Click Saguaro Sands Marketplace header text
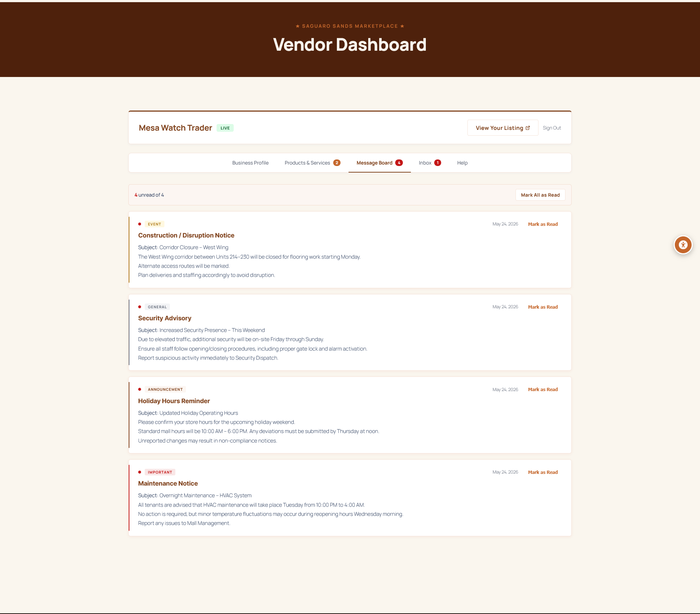The width and height of the screenshot is (700, 614). [x=350, y=26]
